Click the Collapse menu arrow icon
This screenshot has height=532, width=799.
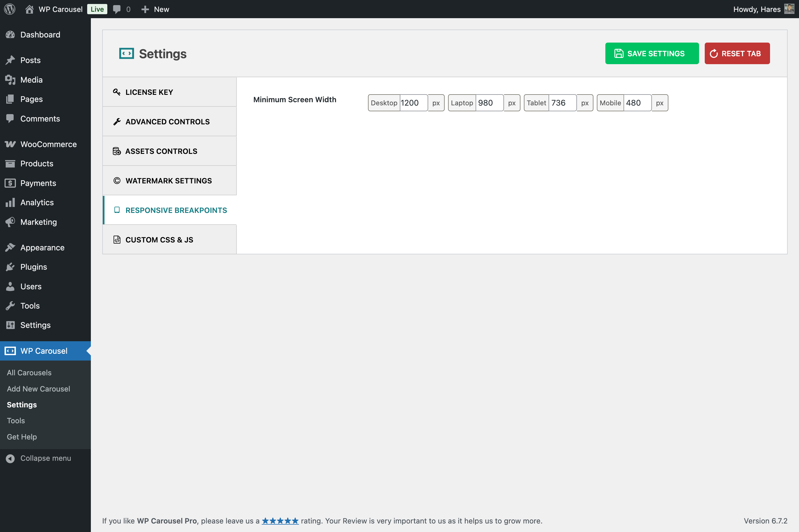click(10, 458)
